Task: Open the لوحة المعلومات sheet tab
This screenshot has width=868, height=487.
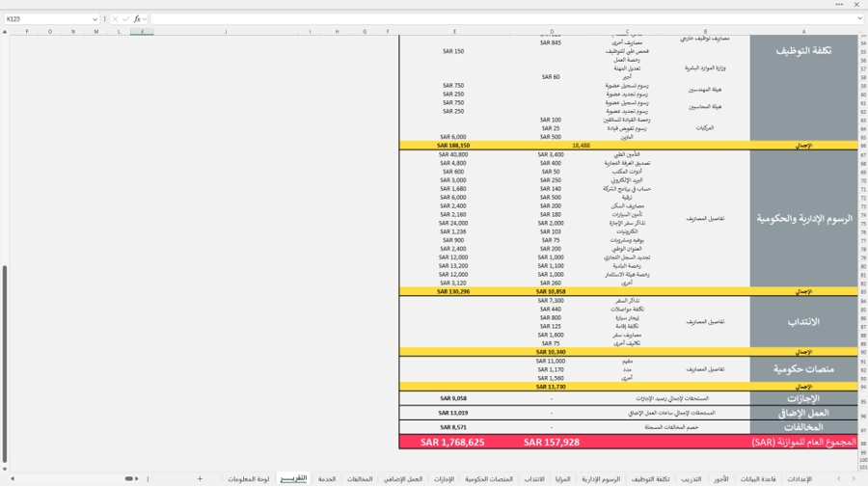Action: click(249, 478)
